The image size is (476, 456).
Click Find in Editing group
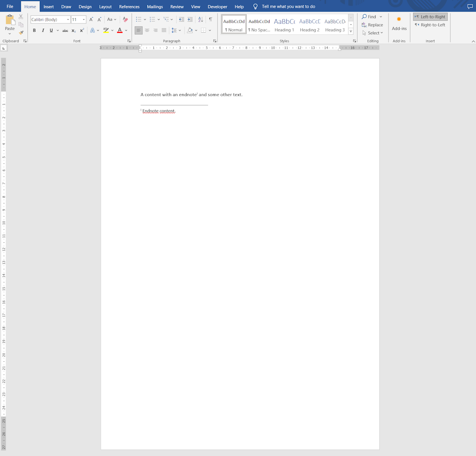click(x=369, y=17)
